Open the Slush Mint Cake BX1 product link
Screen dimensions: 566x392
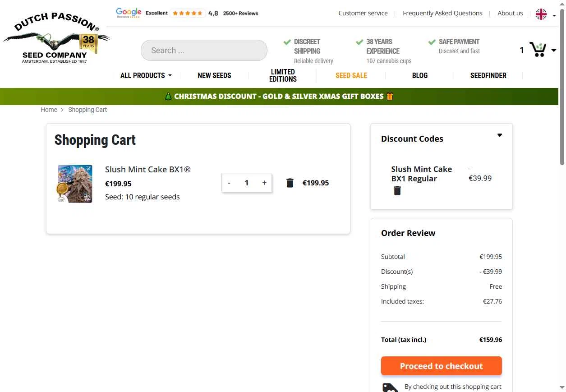(x=148, y=170)
